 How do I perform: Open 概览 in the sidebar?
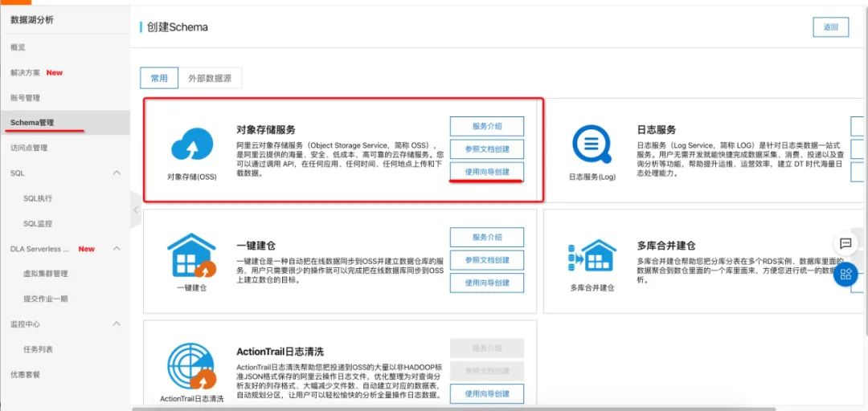[x=18, y=47]
